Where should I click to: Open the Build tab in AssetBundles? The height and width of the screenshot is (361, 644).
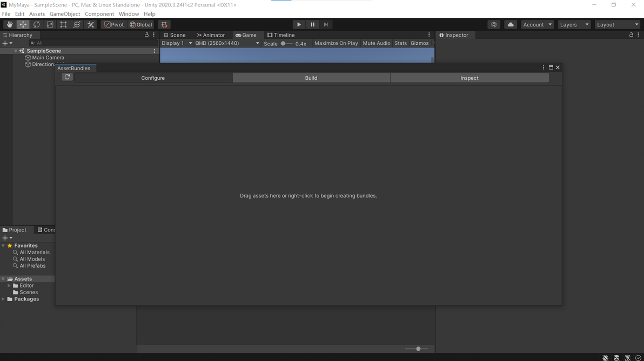(311, 78)
